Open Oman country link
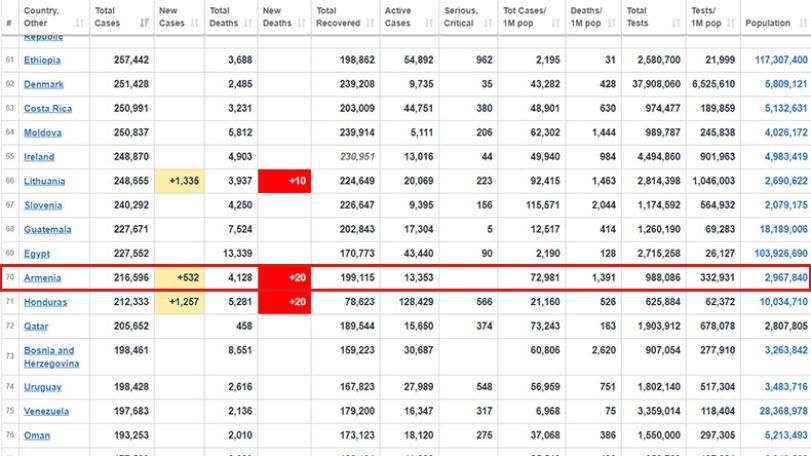Image resolution: width=811 pixels, height=456 pixels. 37,436
